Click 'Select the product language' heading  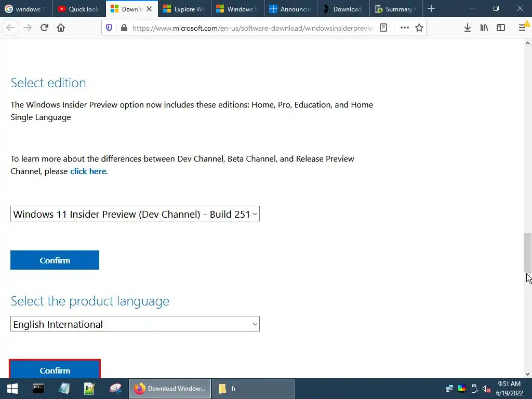(x=90, y=301)
